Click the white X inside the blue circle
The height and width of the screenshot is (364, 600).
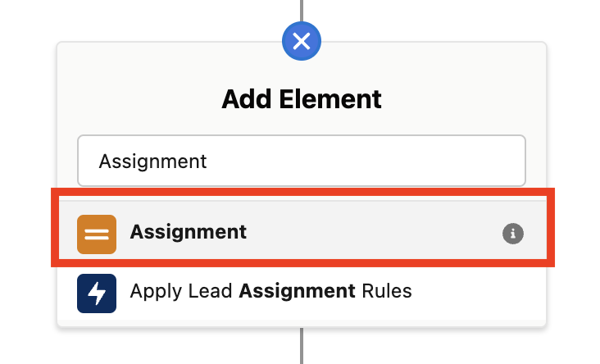pos(302,41)
